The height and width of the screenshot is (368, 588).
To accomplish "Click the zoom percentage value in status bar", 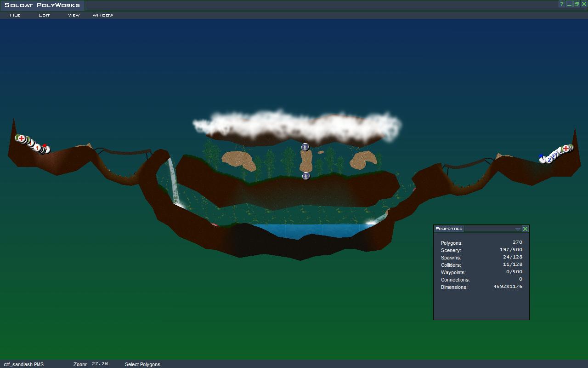I will click(100, 364).
